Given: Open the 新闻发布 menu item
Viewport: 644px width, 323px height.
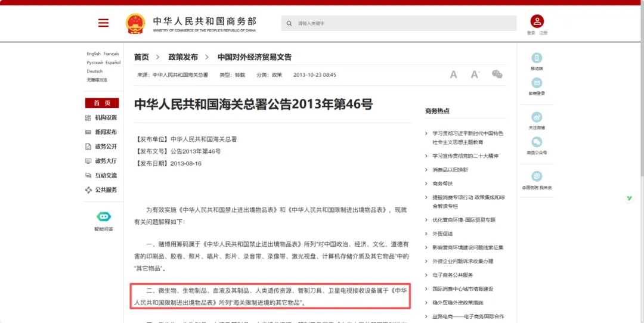Looking at the screenshot, I should [106, 132].
